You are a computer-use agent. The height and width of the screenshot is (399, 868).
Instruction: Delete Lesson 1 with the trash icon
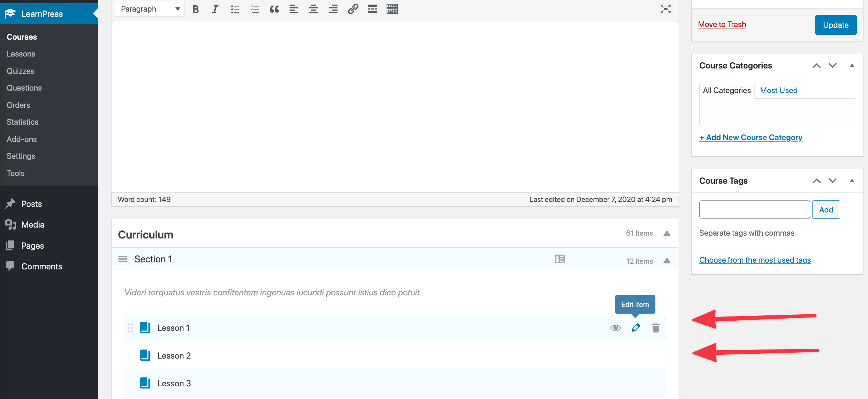coord(656,328)
